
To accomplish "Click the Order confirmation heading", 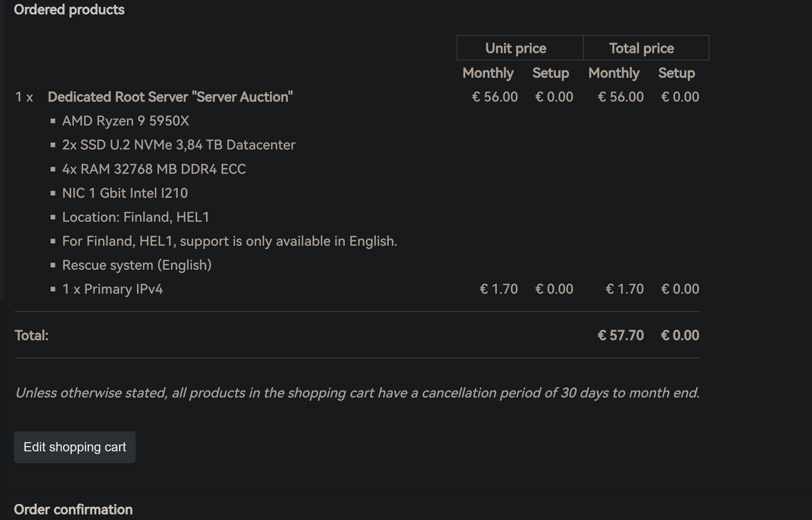I will coord(73,509).
